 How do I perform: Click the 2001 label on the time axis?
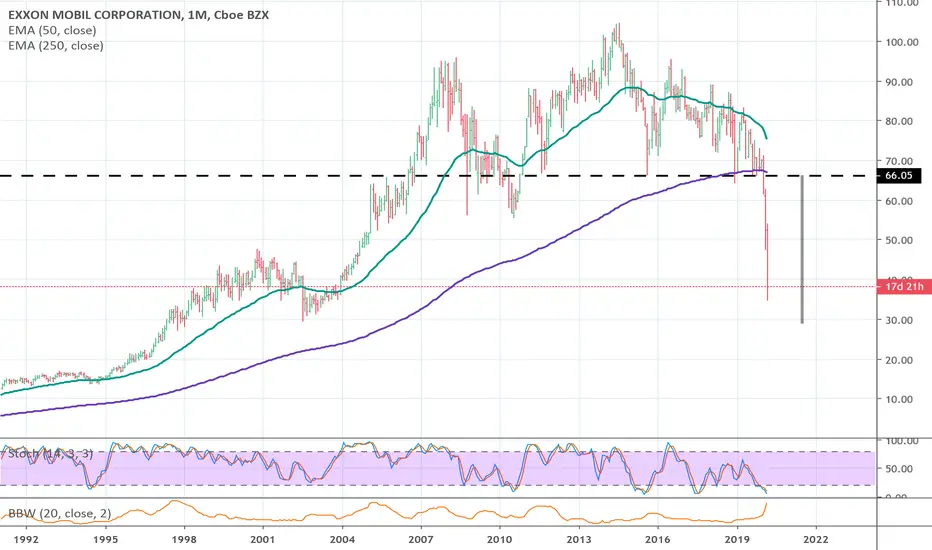tap(262, 539)
